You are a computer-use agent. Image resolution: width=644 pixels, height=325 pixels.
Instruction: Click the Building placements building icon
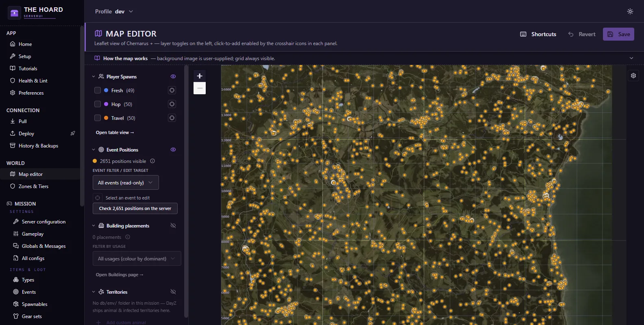click(x=101, y=225)
